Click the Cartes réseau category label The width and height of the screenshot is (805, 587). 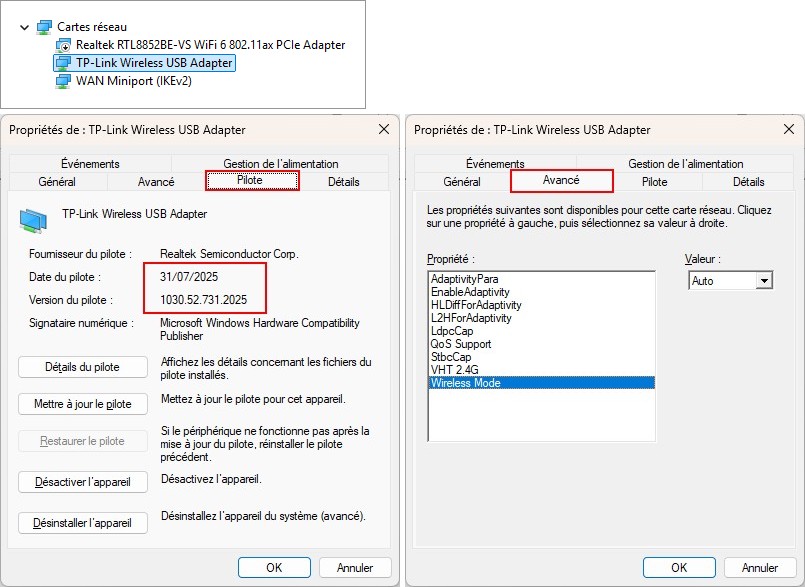click(x=92, y=27)
